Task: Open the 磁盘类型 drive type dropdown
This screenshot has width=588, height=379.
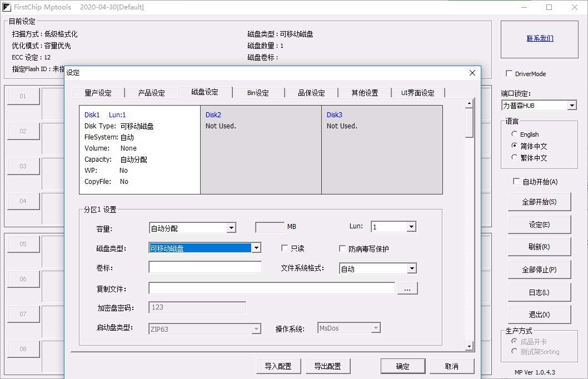Action: click(256, 247)
